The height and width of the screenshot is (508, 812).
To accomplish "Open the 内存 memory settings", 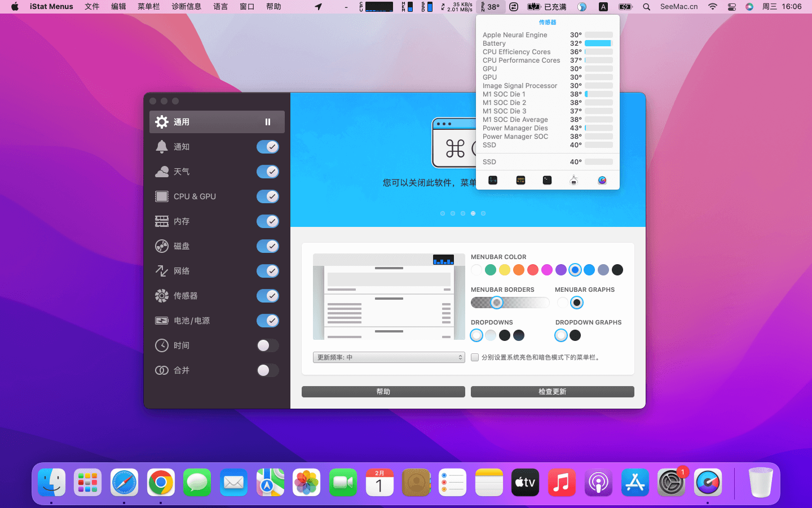I will 182,221.
